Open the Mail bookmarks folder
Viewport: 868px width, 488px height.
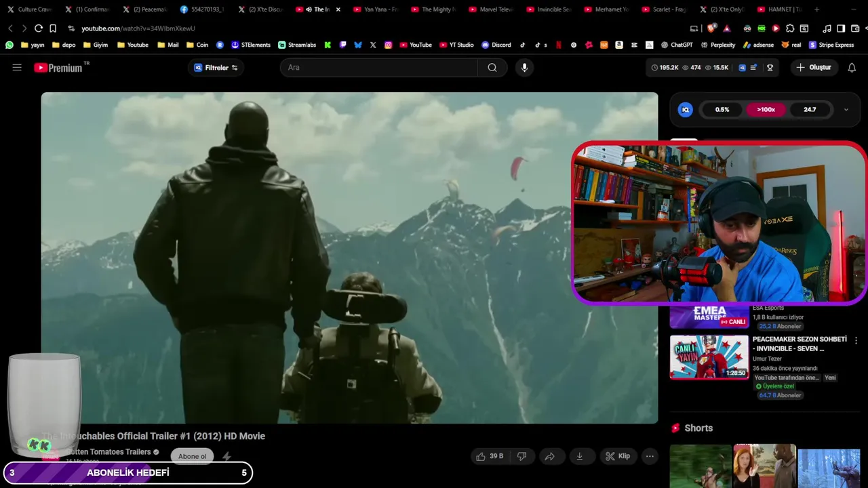[167, 45]
